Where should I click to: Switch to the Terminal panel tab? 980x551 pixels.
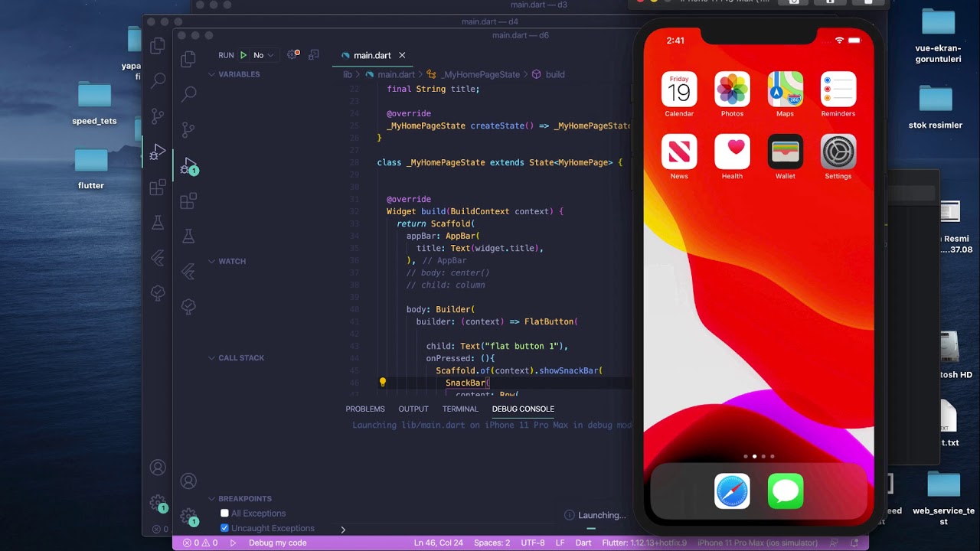pos(460,409)
